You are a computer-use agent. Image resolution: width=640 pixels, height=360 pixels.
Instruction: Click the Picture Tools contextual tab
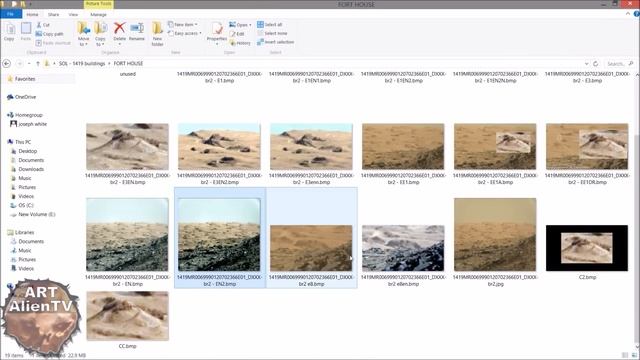(99, 4)
